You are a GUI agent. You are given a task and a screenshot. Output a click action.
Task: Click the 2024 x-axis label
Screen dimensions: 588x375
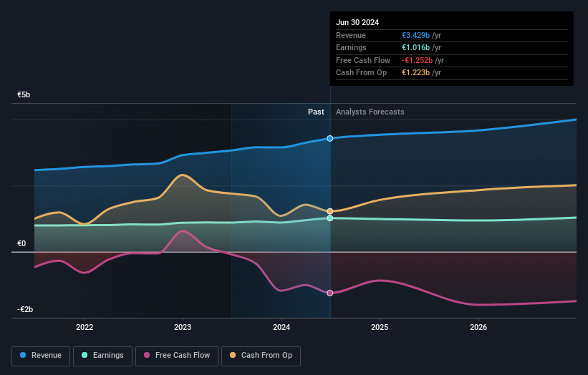[x=281, y=327]
